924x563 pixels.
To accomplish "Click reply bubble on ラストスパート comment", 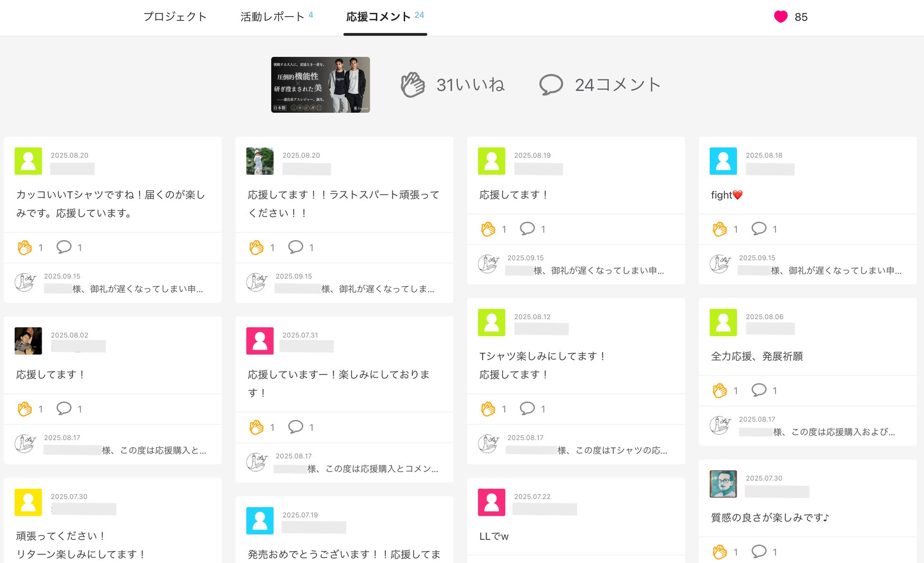I will pyautogui.click(x=295, y=247).
